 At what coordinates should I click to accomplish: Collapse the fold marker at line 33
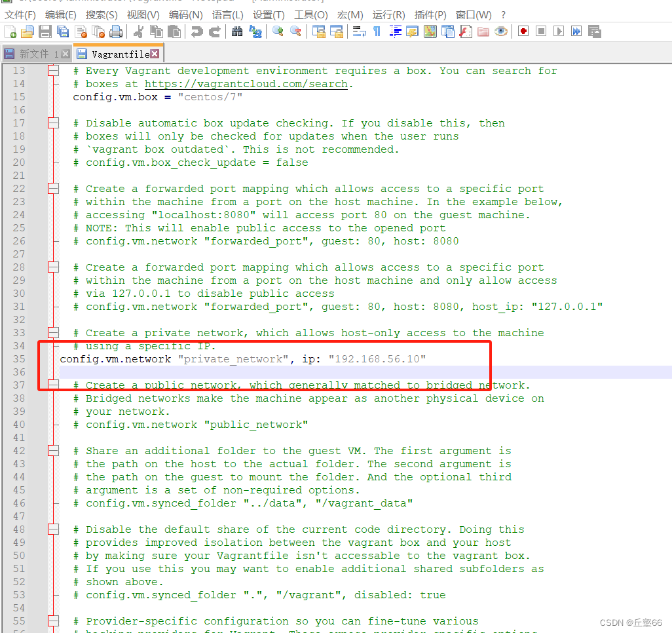[53, 332]
